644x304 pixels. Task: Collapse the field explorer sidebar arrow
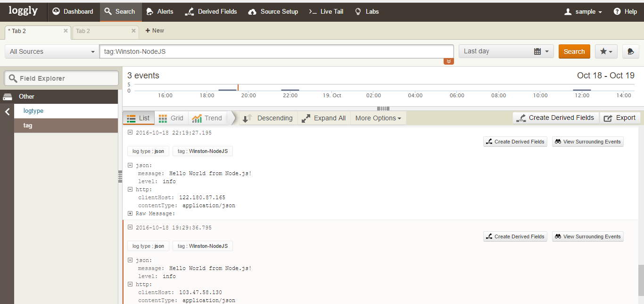(7, 112)
